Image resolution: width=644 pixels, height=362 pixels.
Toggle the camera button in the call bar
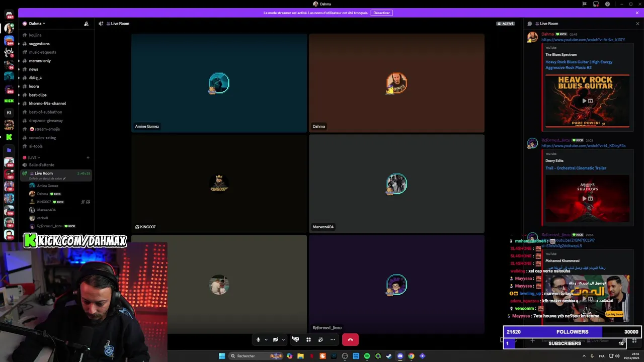pyautogui.click(x=275, y=340)
